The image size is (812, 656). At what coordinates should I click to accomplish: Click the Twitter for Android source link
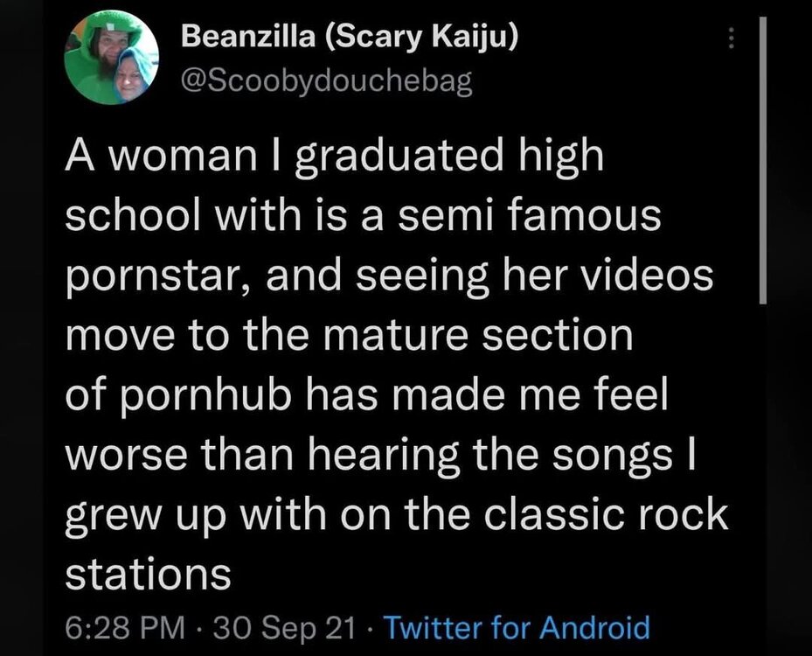coord(517,627)
